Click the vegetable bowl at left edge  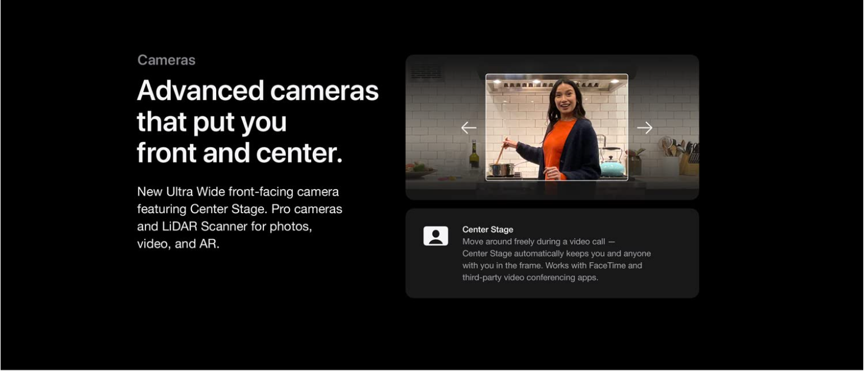419,170
